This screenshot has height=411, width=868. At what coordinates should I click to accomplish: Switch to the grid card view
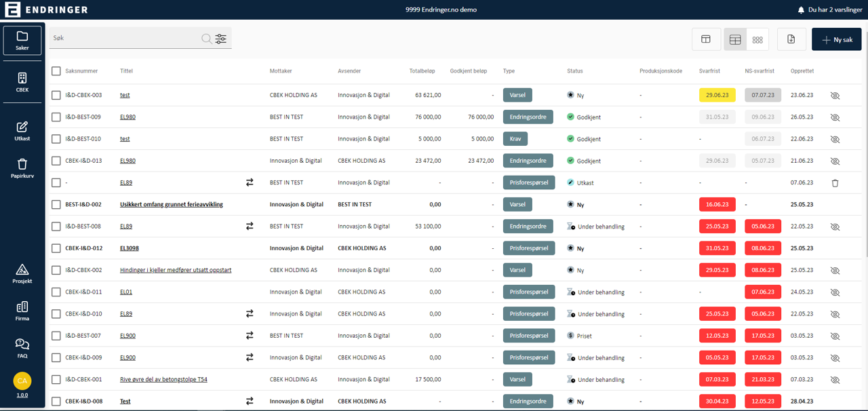tap(757, 39)
